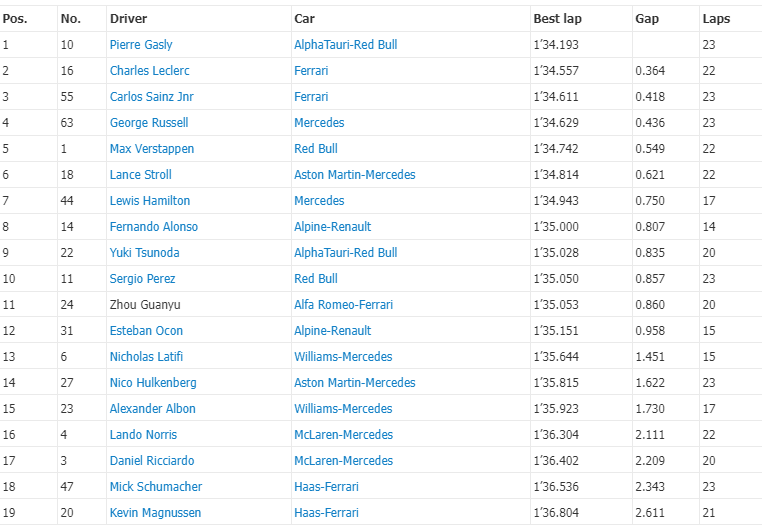Select Max Verstappen driver link
This screenshot has width=762, height=528.
point(152,149)
